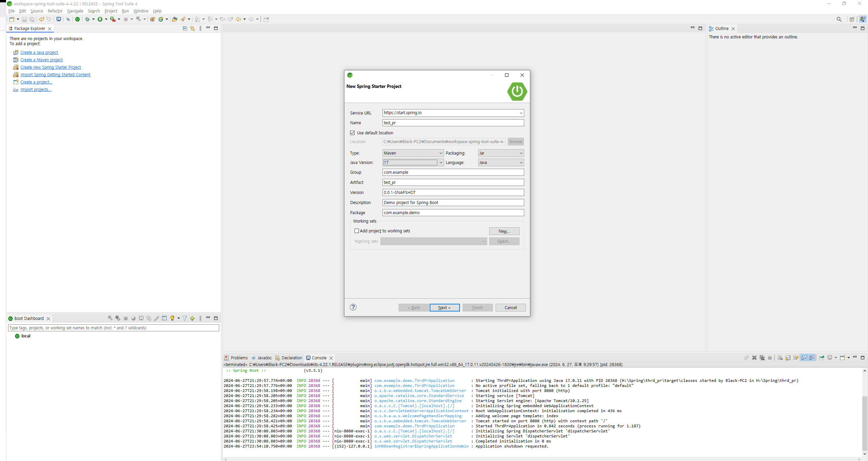The height and width of the screenshot is (461, 868).
Task: Toggle Word Wrap in Console toolbar
Action: (796, 358)
